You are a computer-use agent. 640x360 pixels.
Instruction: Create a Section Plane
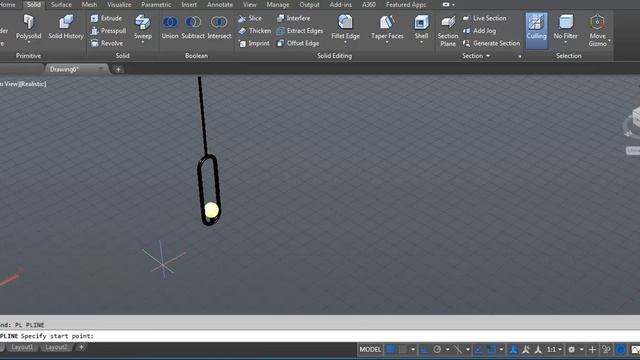click(448, 31)
